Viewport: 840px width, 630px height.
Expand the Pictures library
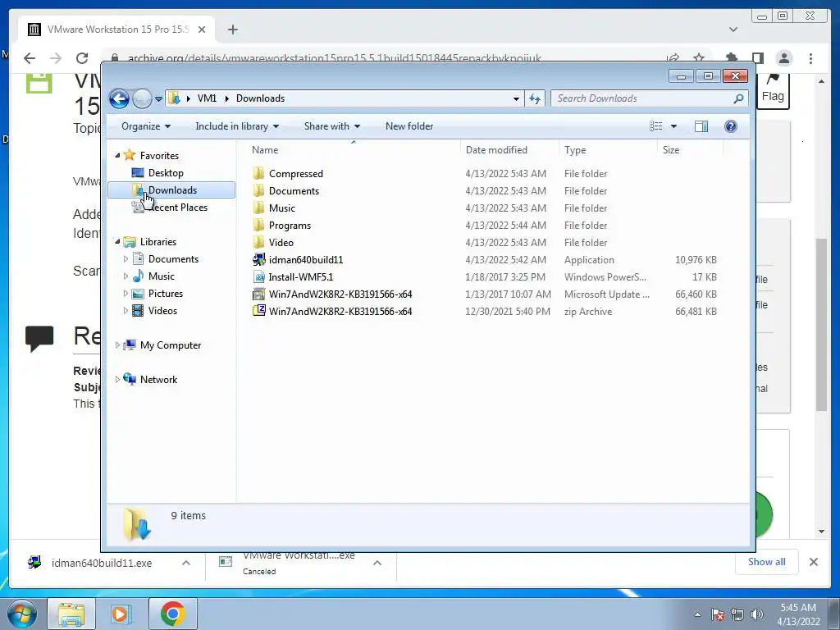click(126, 294)
